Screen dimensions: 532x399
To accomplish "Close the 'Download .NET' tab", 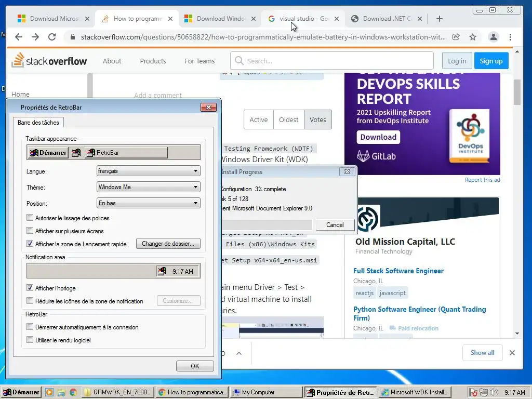I will [x=420, y=19].
